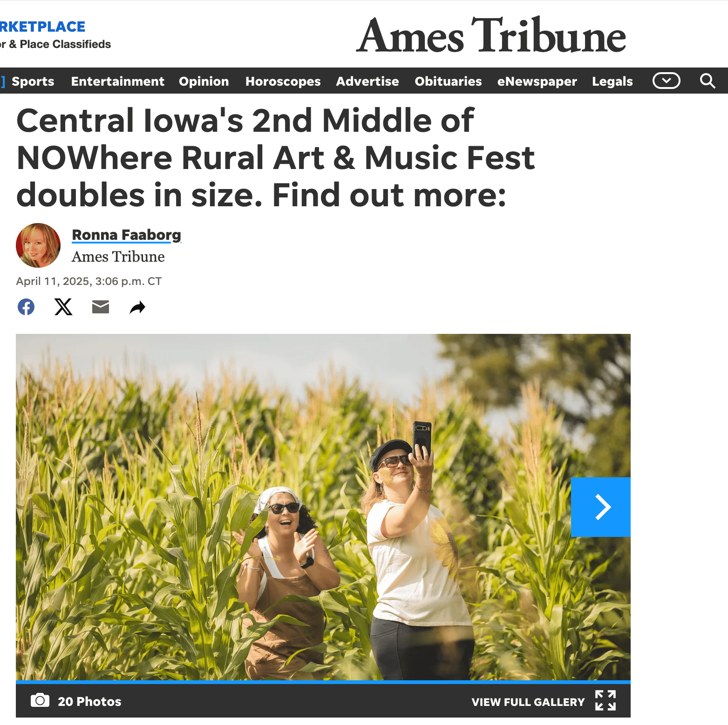Screen dimensions: 728x725
Task: Select Opinion in the navigation bar
Action: point(204,81)
